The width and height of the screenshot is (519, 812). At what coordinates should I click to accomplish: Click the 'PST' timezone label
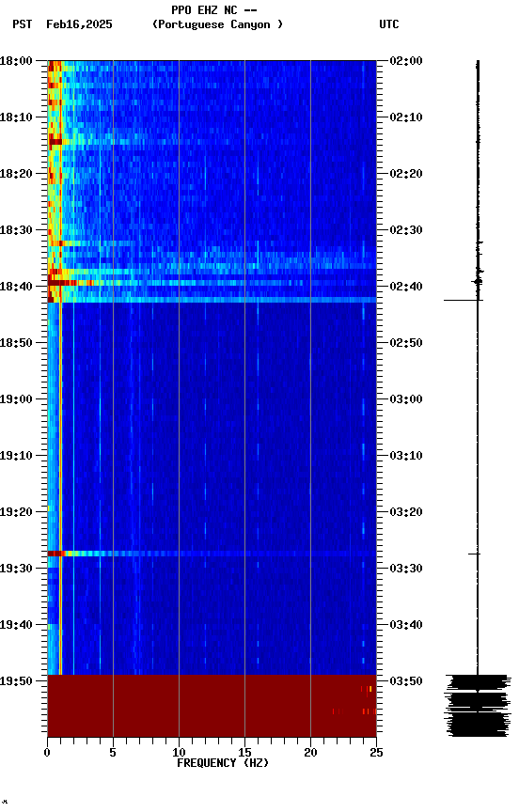click(23, 24)
